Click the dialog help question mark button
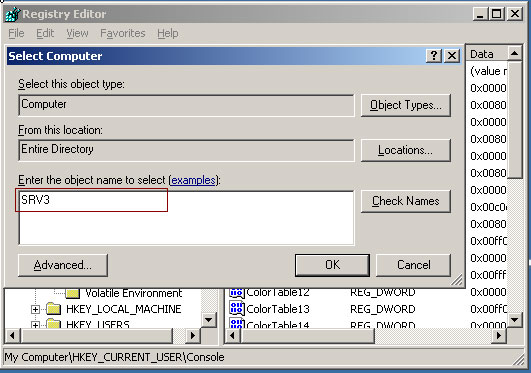This screenshot has width=531, height=373. point(434,55)
